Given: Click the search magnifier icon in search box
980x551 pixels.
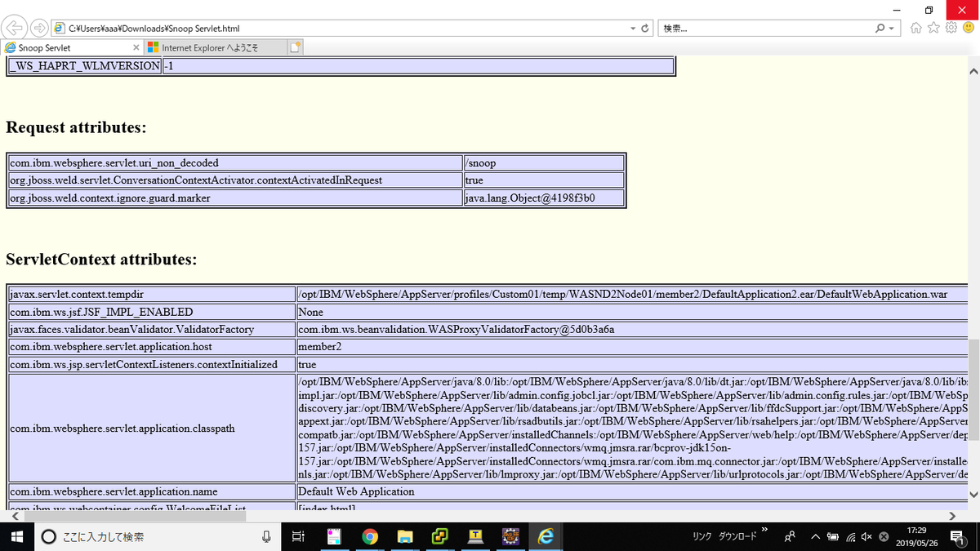Looking at the screenshot, I should (880, 28).
